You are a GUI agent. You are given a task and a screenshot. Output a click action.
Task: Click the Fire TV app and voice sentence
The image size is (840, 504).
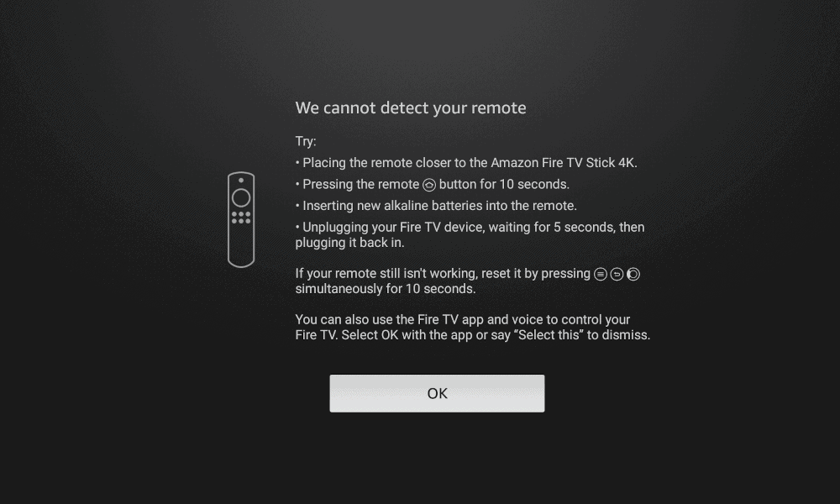tap(472, 328)
